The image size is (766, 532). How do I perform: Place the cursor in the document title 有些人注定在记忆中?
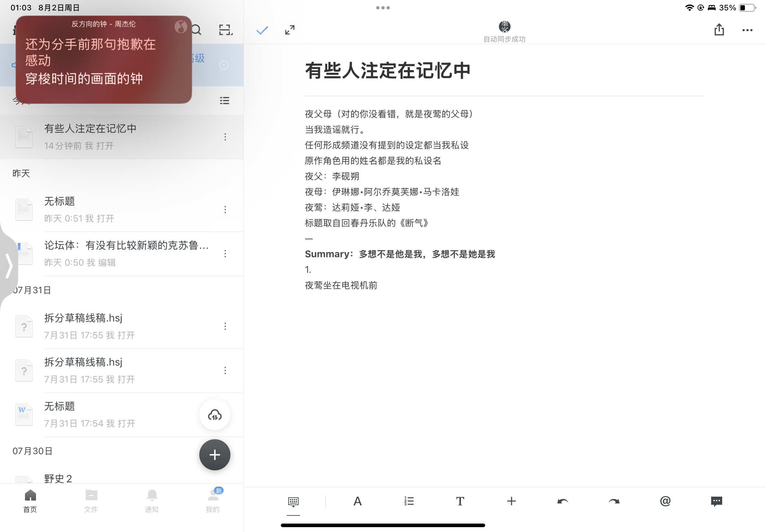click(388, 71)
